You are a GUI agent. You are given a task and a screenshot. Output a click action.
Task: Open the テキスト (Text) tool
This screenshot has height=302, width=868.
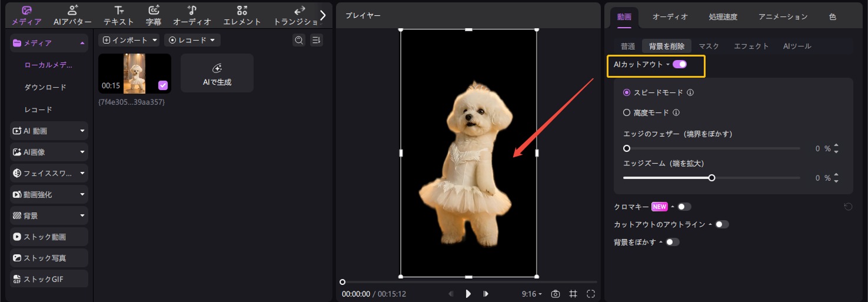pyautogui.click(x=119, y=16)
